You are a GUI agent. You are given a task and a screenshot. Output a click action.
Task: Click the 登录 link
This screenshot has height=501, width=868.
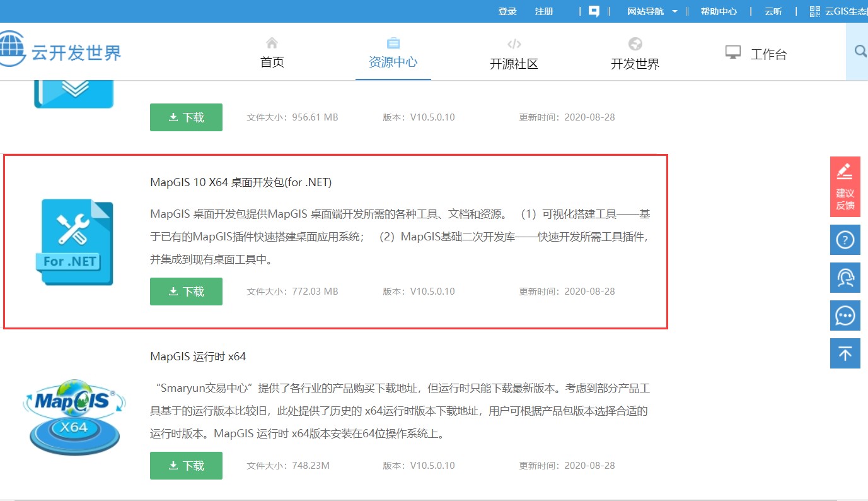pyautogui.click(x=507, y=11)
